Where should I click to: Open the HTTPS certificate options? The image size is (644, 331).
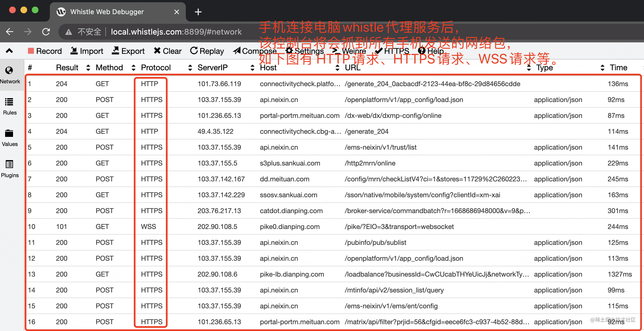(392, 51)
